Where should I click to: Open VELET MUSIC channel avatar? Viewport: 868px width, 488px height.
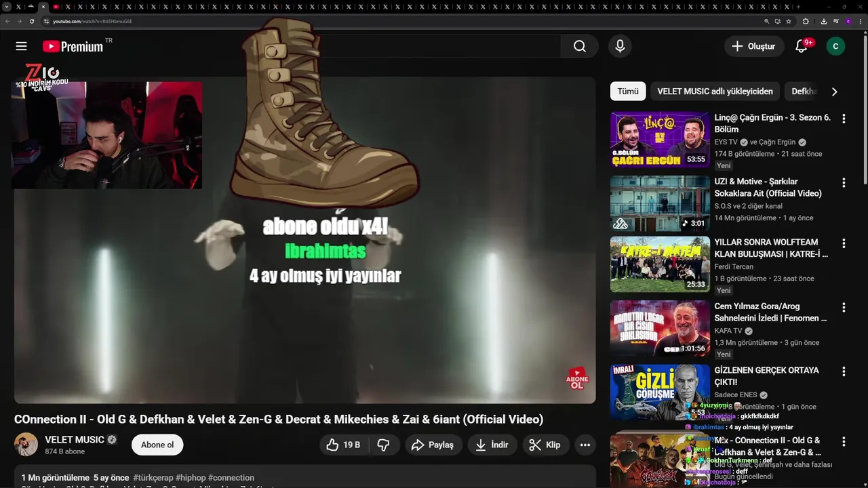click(26, 445)
